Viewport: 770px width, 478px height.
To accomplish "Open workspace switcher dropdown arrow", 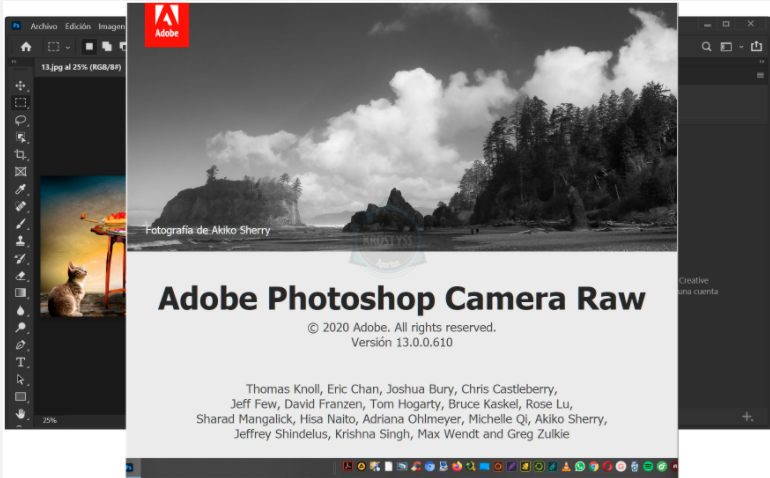I will tap(741, 47).
